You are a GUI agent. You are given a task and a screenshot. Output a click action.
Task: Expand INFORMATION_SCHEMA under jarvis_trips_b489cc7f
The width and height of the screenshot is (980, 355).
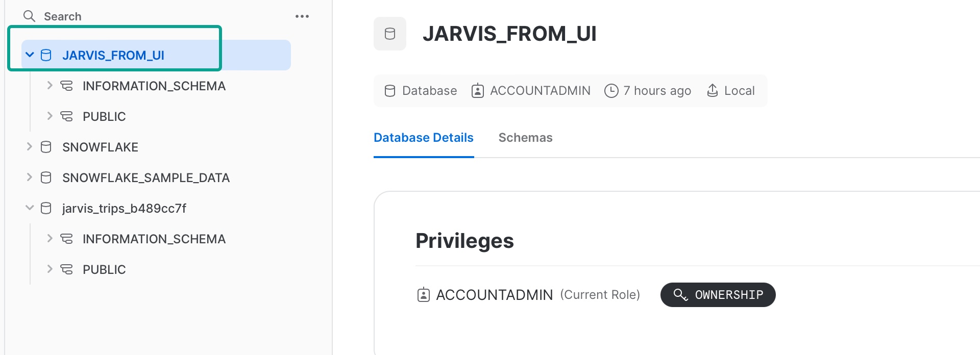click(x=50, y=239)
